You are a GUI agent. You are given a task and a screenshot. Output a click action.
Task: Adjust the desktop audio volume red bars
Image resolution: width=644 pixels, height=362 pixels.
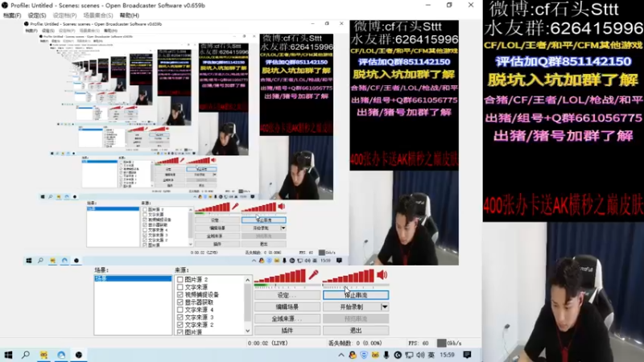[349, 276]
